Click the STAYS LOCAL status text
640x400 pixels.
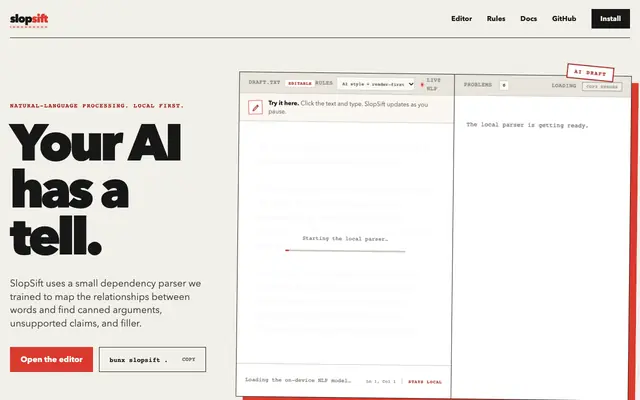pos(425,382)
